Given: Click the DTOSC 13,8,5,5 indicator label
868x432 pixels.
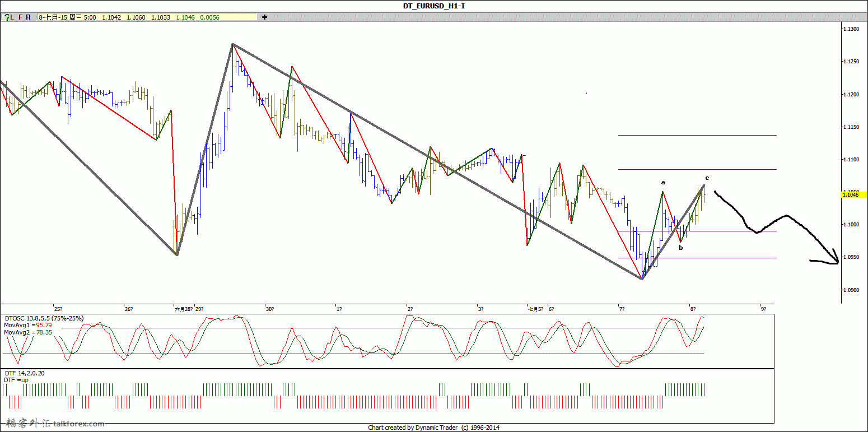Looking at the screenshot, I should click(x=44, y=318).
